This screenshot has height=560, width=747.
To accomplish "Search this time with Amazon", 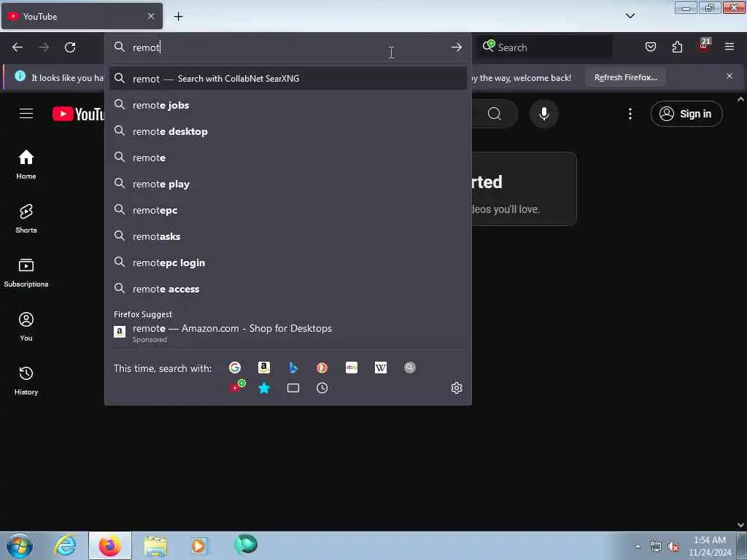I will (264, 367).
